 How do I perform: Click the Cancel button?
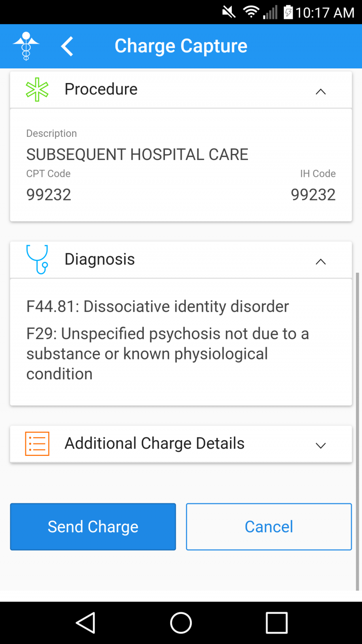[269, 527]
